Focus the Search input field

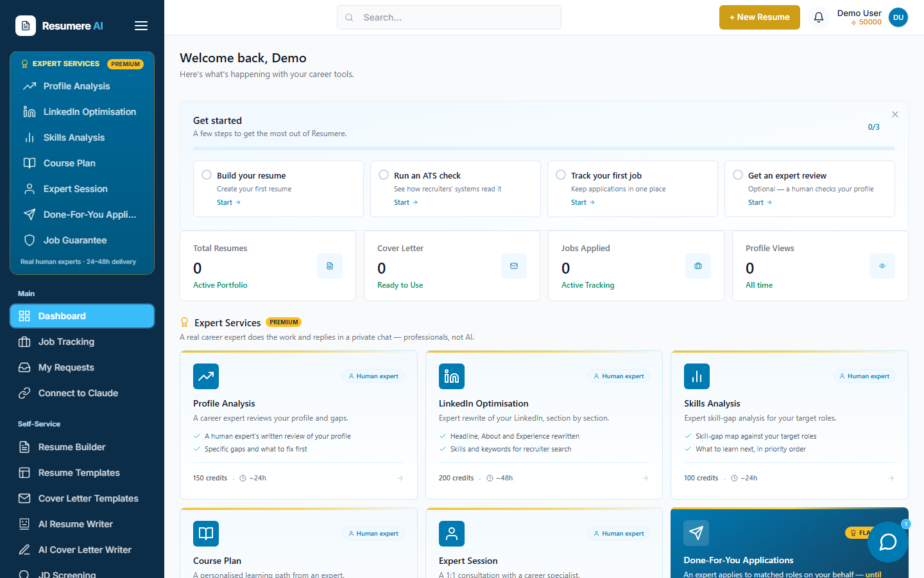click(x=449, y=17)
